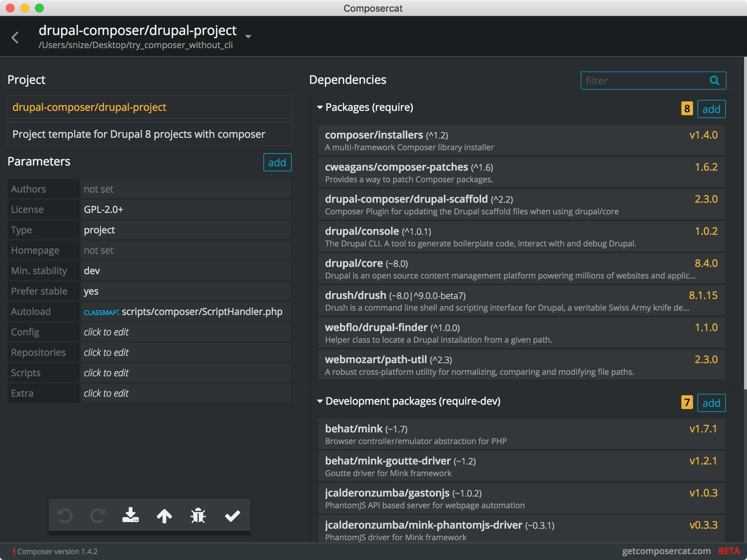Viewport: 747px width, 560px height.
Task: Visit the getcomposercat.com link
Action: click(x=666, y=551)
